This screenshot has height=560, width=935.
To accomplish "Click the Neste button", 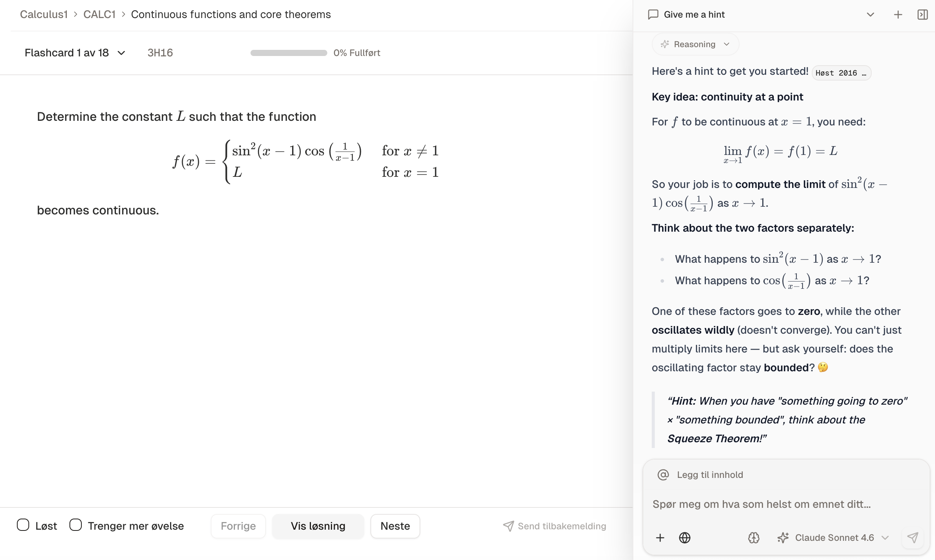I will tap(395, 526).
